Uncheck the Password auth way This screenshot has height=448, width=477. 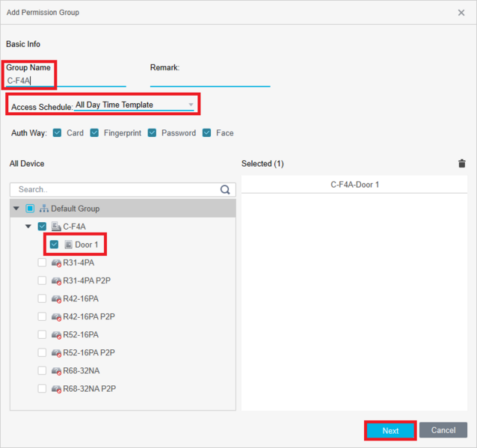[152, 132]
